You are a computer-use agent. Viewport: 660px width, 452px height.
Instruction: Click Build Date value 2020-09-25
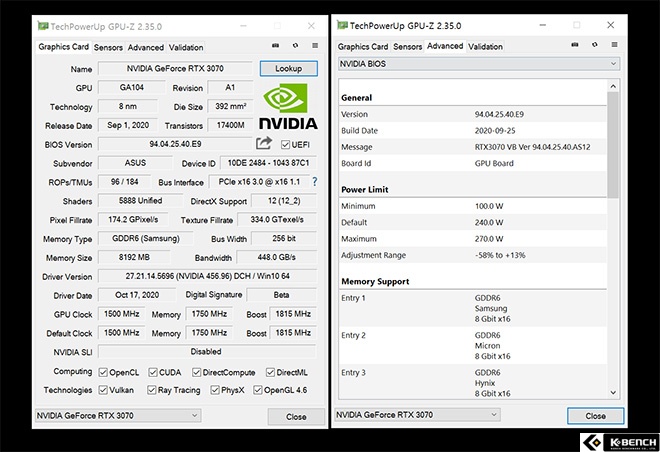[495, 131]
